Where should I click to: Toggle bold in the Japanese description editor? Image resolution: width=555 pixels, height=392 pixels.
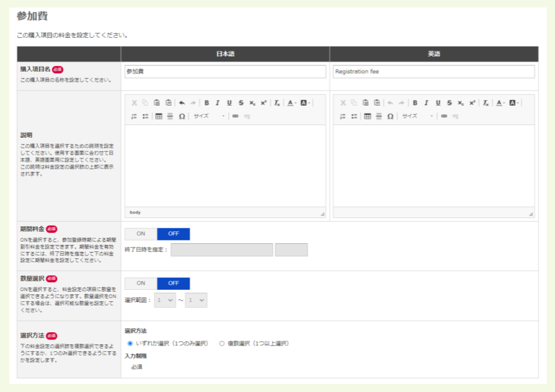(x=206, y=103)
